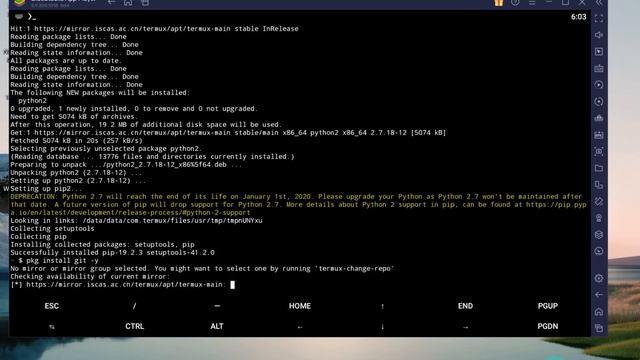Click the terminal cursor after termux-main:
The image size is (640, 360).
tap(233, 285)
